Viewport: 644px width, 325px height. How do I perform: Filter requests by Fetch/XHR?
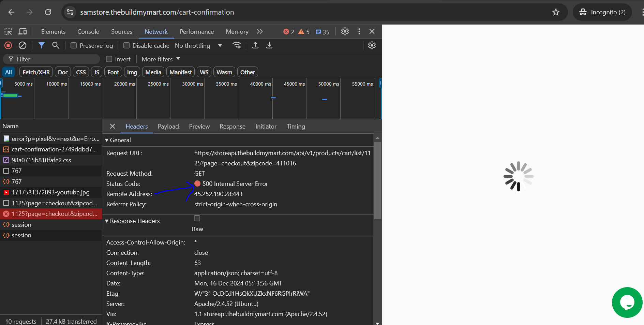click(36, 72)
